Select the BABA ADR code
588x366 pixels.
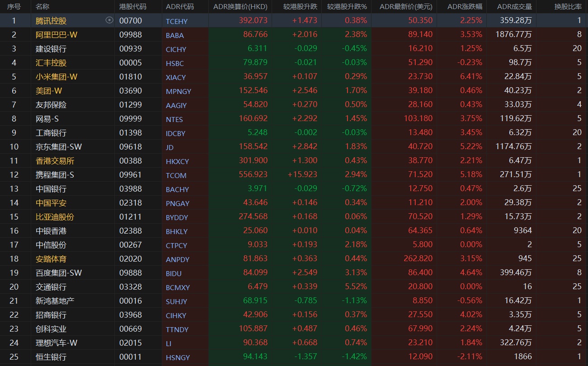[x=175, y=35]
